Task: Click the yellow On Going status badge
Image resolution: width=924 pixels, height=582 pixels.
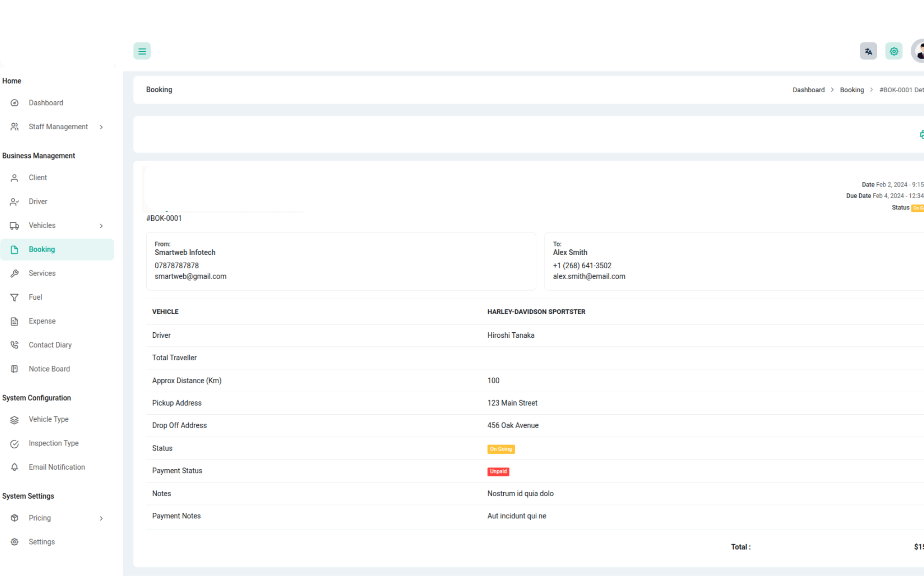Action: pos(500,449)
